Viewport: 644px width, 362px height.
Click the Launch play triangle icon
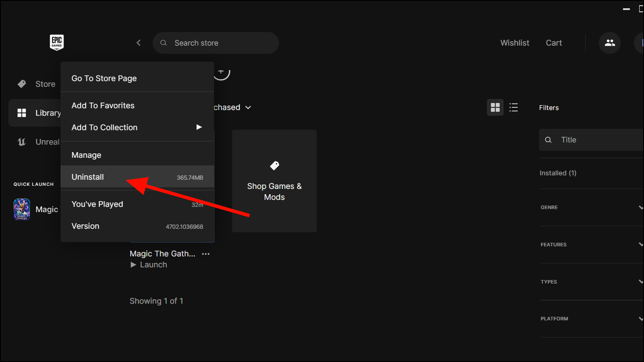[x=133, y=265]
